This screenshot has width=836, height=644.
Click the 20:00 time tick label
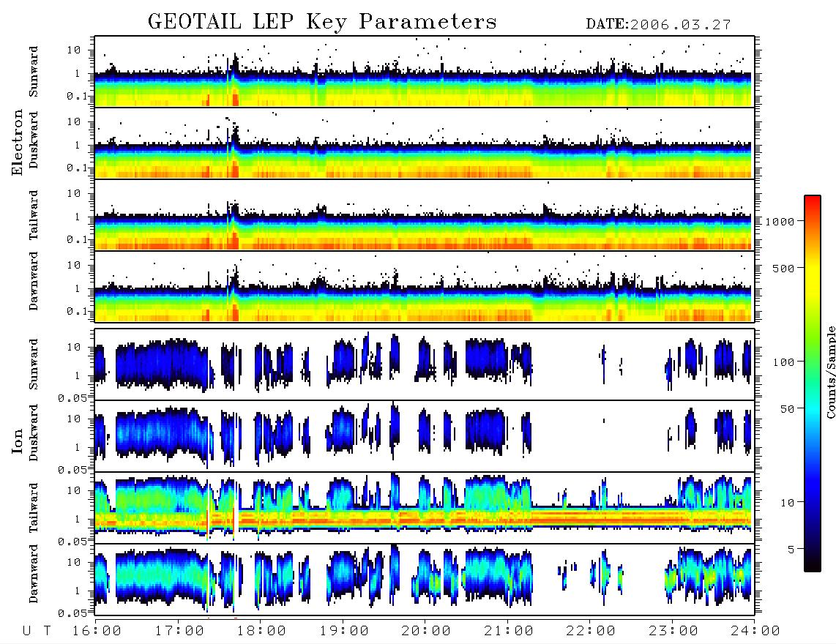[x=426, y=631]
